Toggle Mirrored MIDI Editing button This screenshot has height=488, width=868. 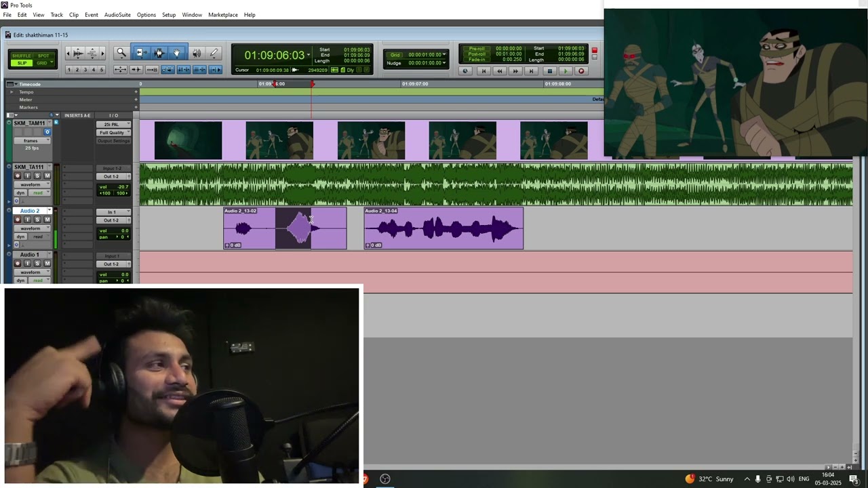coord(152,70)
